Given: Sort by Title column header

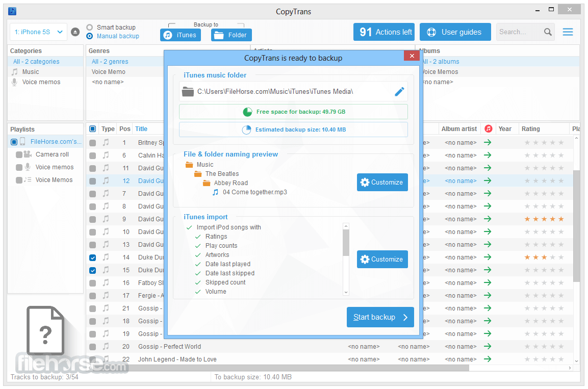Looking at the screenshot, I should (x=141, y=129).
